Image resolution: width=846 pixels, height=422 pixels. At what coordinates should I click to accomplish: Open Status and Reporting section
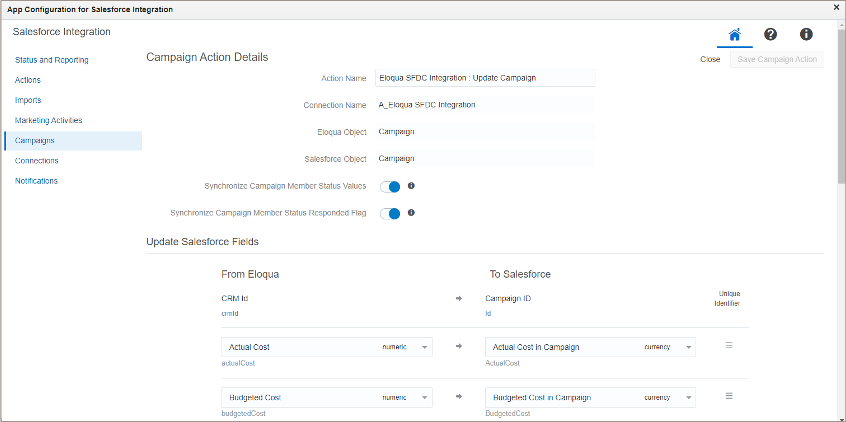tap(52, 60)
